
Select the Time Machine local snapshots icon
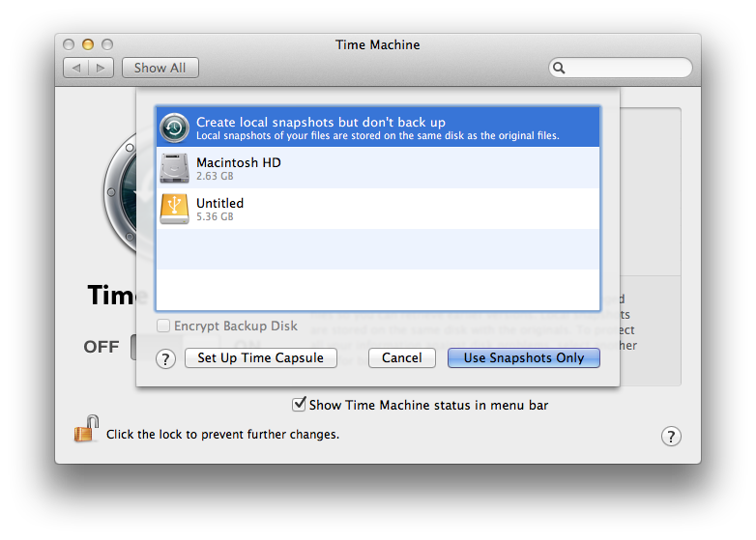point(174,128)
